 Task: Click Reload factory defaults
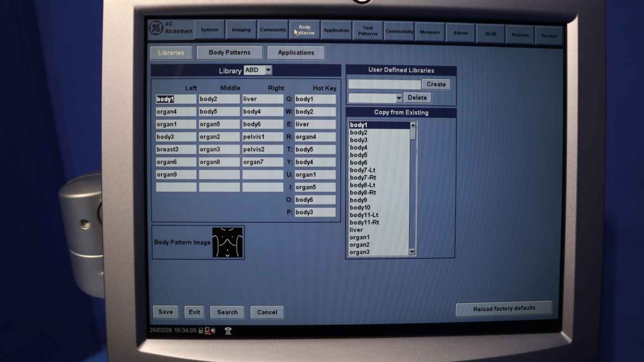point(504,308)
